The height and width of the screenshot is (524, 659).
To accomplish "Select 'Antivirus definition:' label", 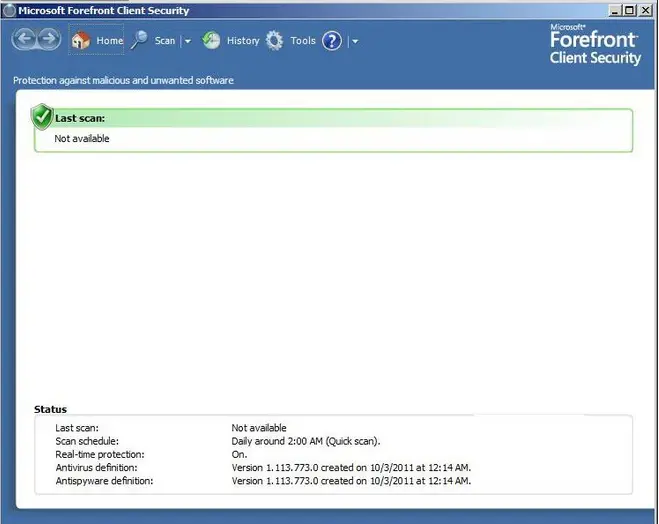I will click(x=96, y=468).
